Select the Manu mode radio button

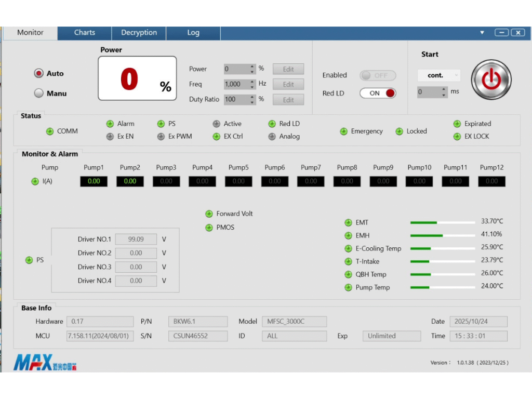coord(39,94)
